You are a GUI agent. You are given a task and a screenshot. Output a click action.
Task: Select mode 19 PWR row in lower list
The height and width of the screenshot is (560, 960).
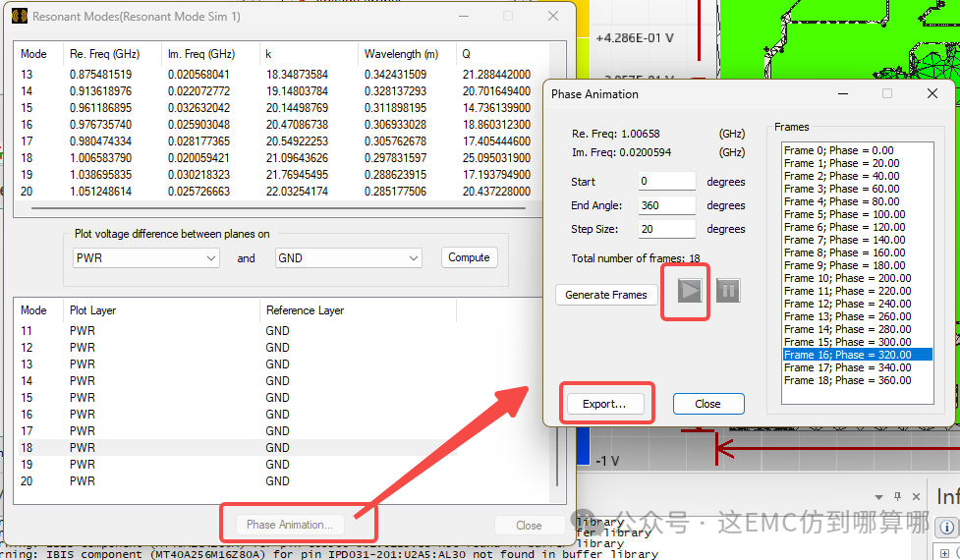point(237,465)
